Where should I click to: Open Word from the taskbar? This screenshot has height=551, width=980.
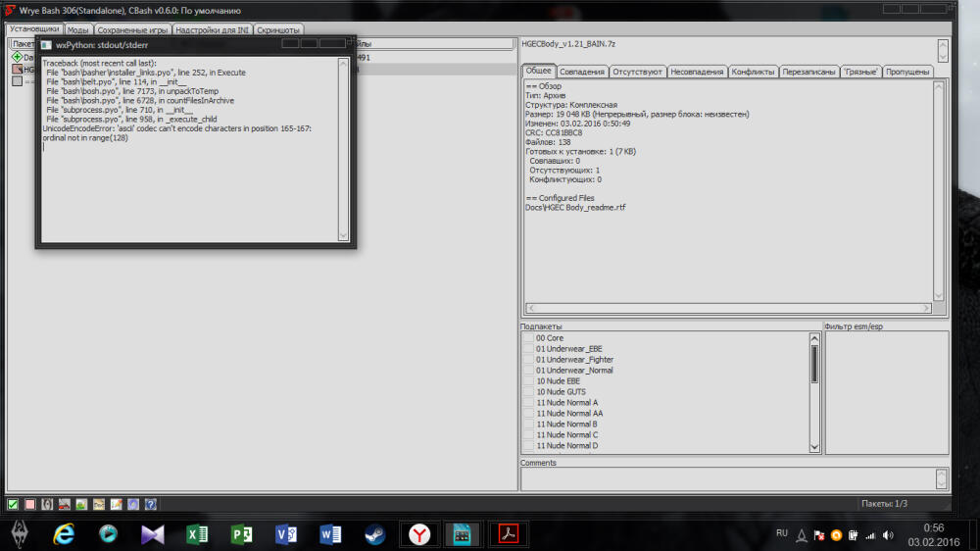pyautogui.click(x=330, y=534)
